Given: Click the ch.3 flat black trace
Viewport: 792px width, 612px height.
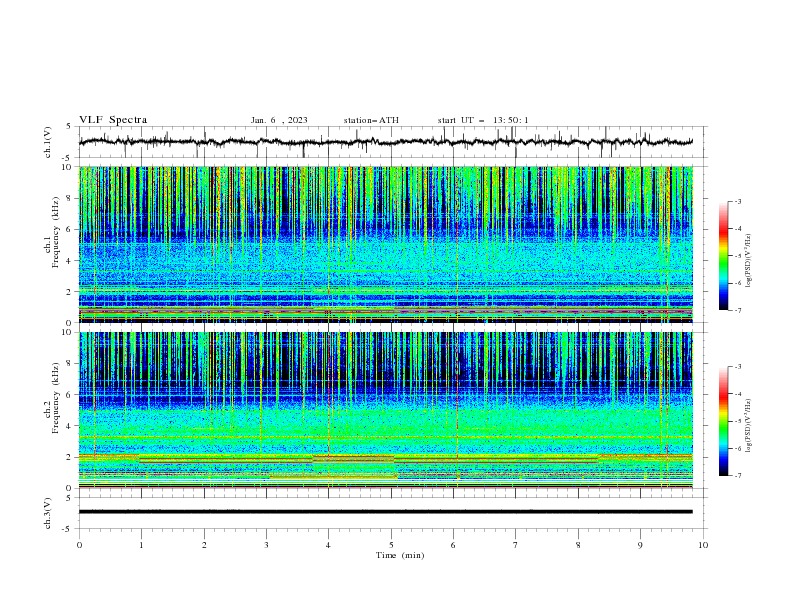Looking at the screenshot, I should tap(386, 512).
